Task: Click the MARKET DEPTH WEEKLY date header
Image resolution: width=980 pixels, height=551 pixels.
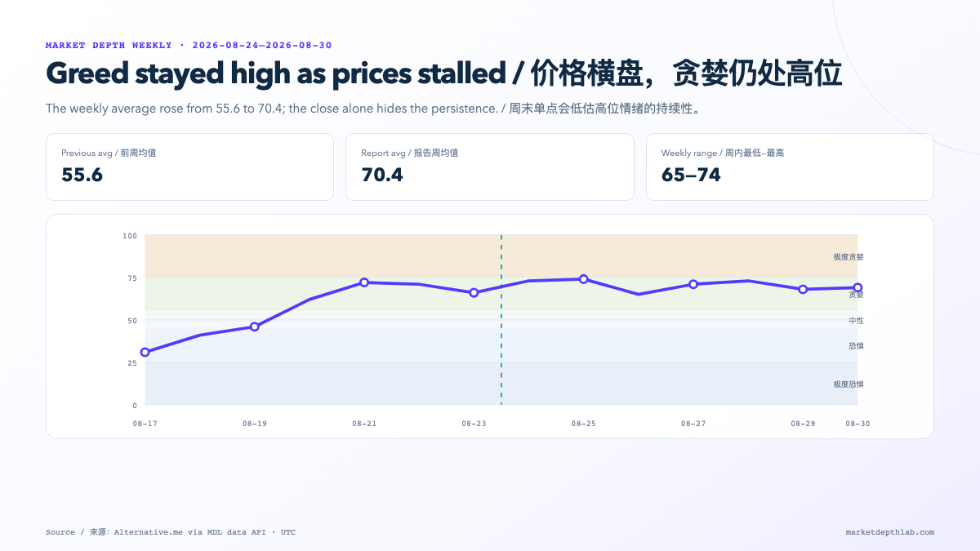Action: tap(189, 46)
